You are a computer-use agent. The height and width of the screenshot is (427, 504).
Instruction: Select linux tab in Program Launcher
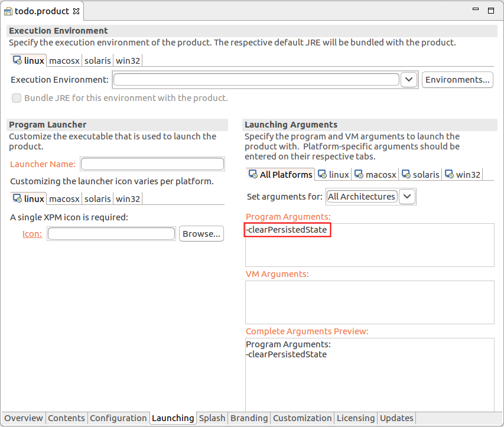[x=28, y=198]
